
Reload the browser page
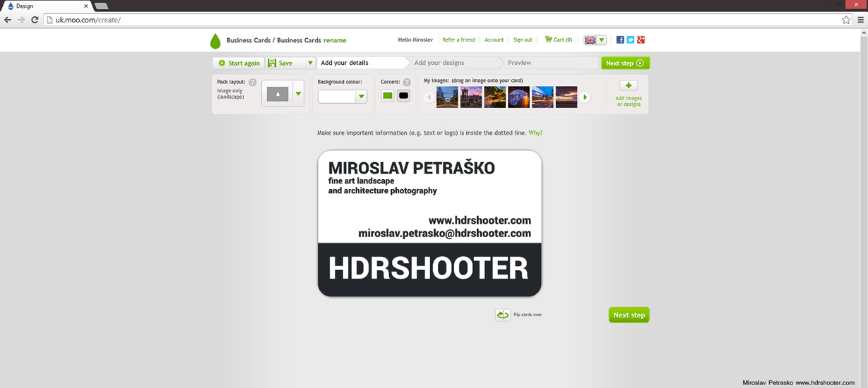coord(35,20)
